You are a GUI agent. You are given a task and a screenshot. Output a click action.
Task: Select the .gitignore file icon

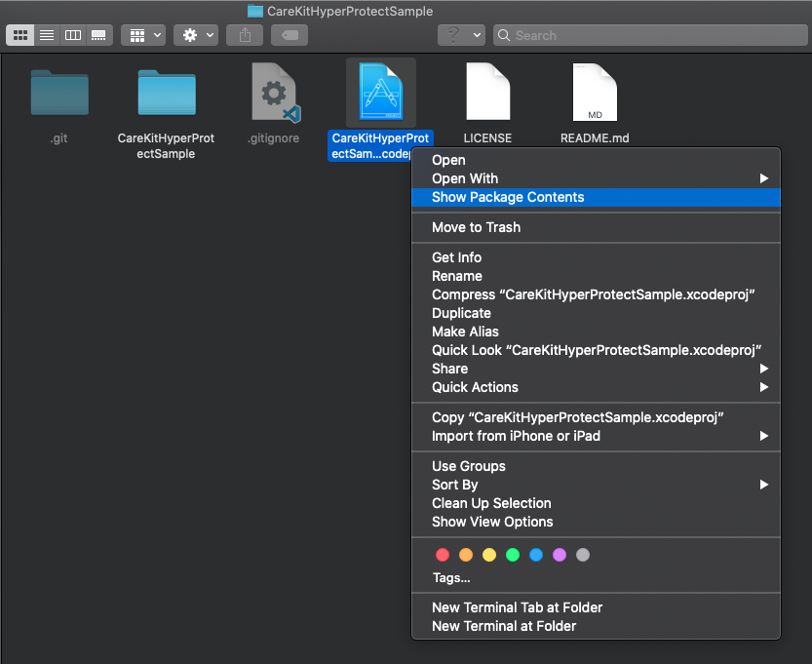pos(276,93)
